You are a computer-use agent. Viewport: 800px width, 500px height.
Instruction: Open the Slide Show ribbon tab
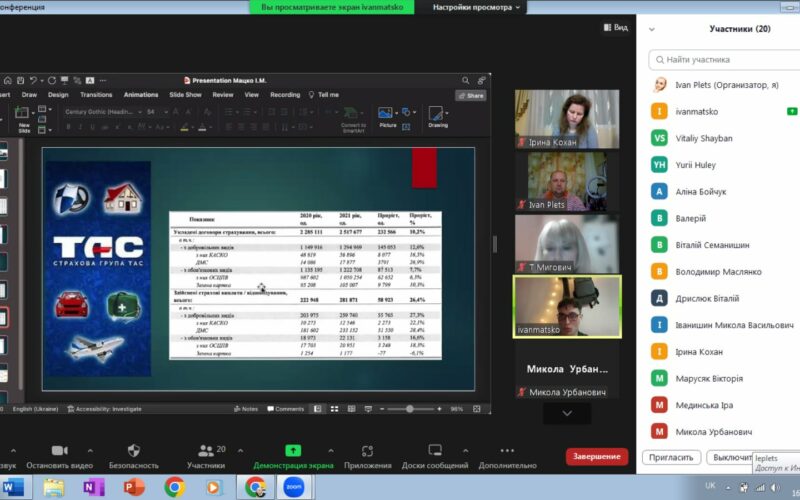tap(185, 95)
